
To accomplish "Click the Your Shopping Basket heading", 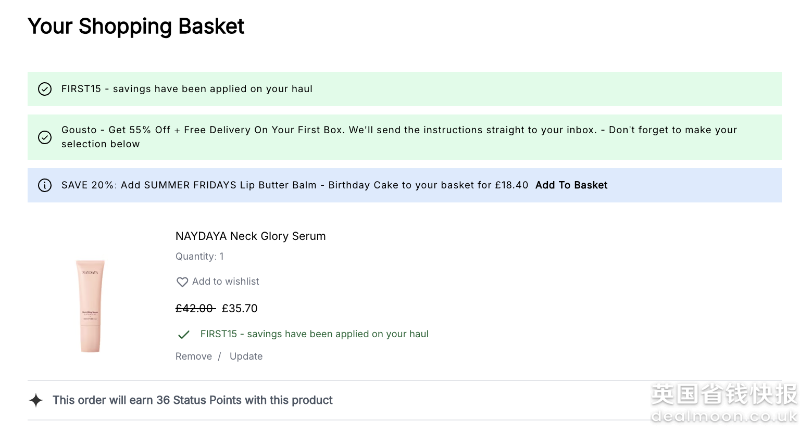I will (x=136, y=26).
